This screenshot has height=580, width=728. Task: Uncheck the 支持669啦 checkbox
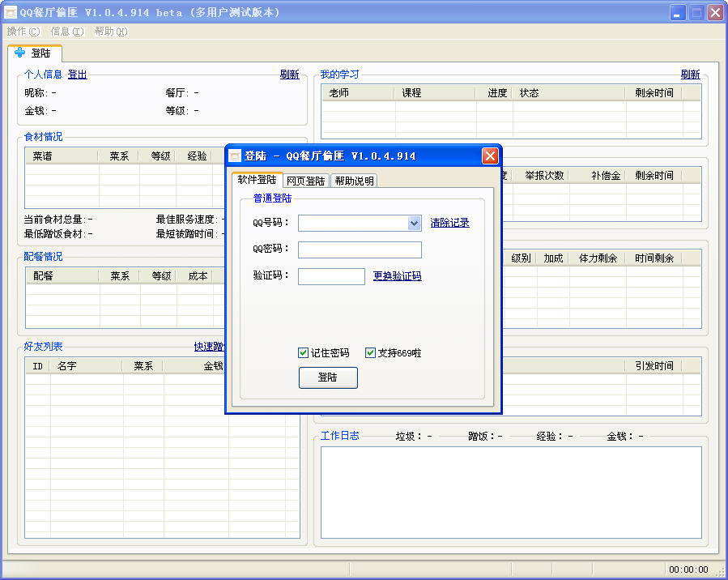pos(371,353)
